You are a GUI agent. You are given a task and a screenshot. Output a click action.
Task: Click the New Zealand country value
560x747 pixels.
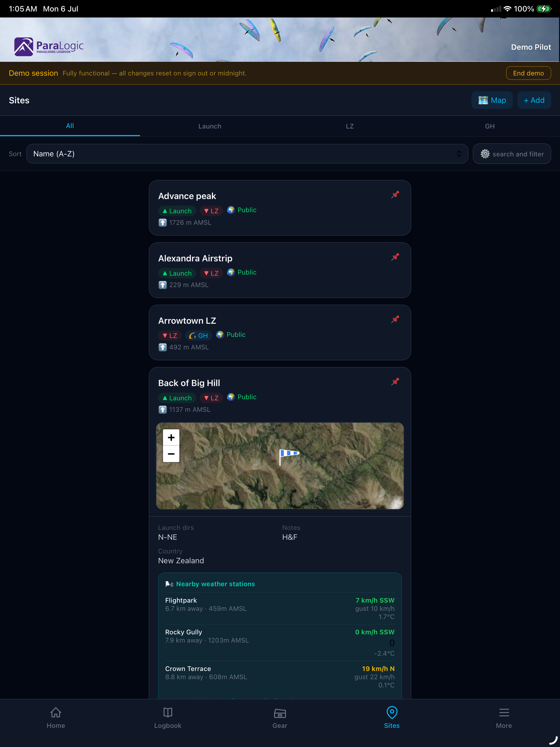(181, 561)
